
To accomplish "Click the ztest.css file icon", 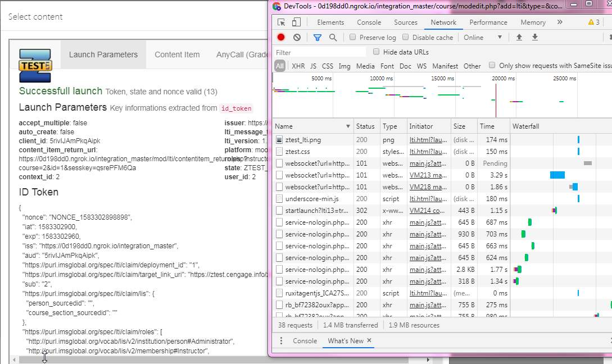I will [x=279, y=151].
